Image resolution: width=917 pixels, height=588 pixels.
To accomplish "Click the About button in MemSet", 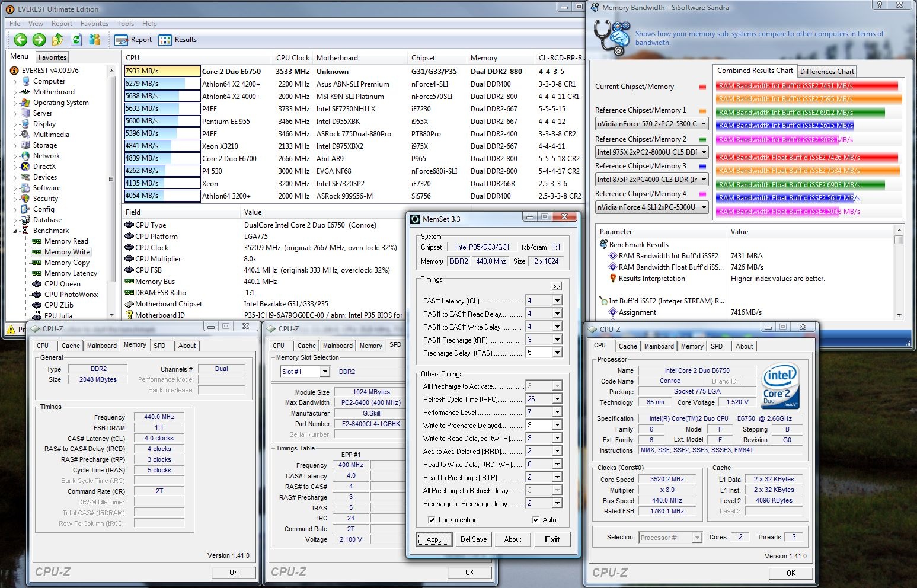I will (x=513, y=539).
